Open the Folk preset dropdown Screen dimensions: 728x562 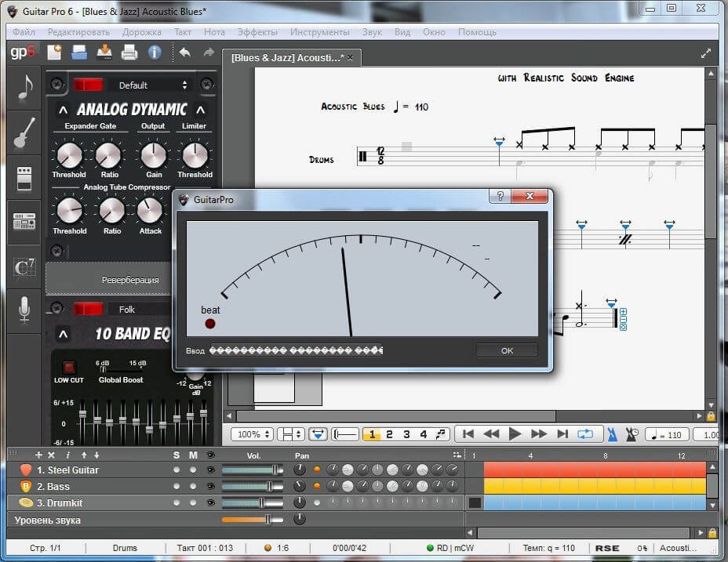(x=140, y=309)
